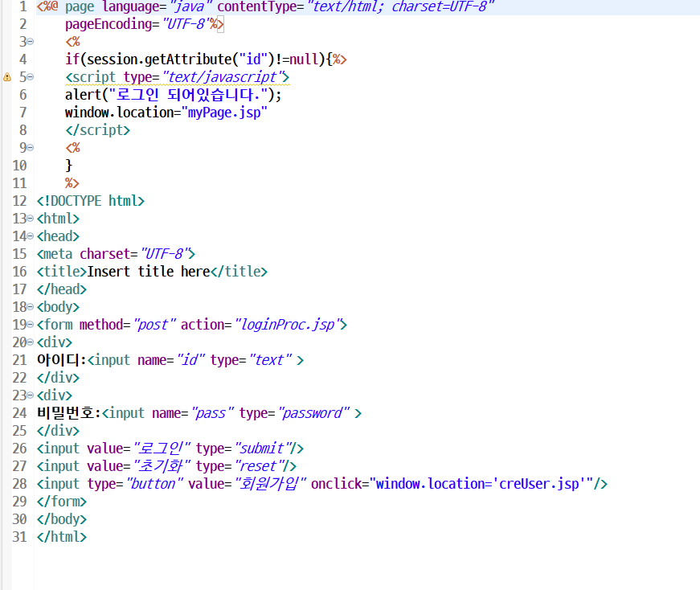Click the name="id" attribute value
Image resolution: width=700 pixels, height=590 pixels.
pyautogui.click(x=191, y=360)
